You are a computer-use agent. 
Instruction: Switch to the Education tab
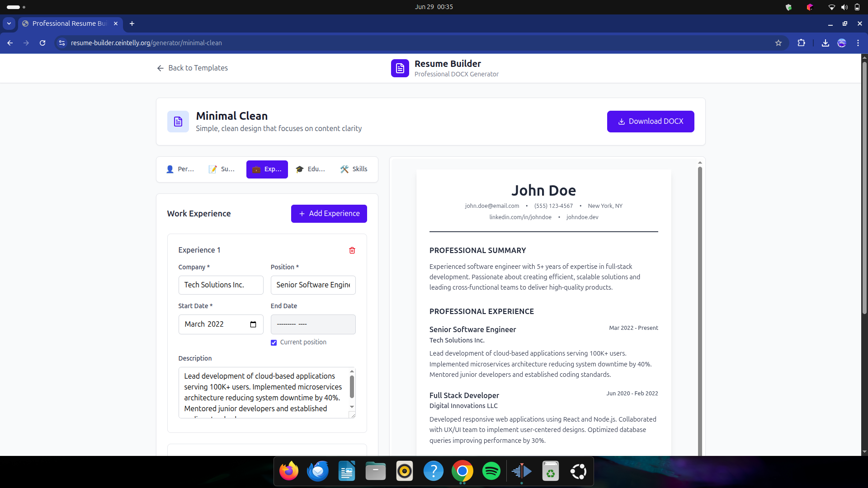310,169
